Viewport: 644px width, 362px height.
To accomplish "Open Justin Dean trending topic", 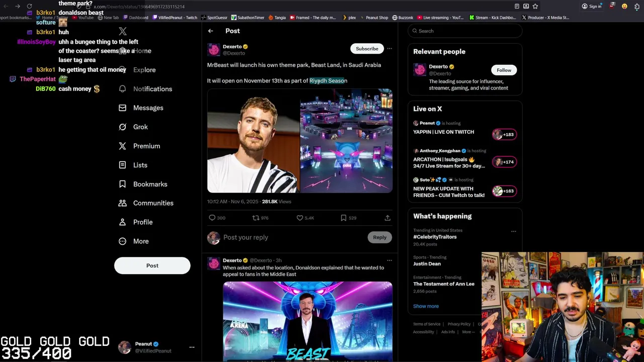I will (x=427, y=264).
